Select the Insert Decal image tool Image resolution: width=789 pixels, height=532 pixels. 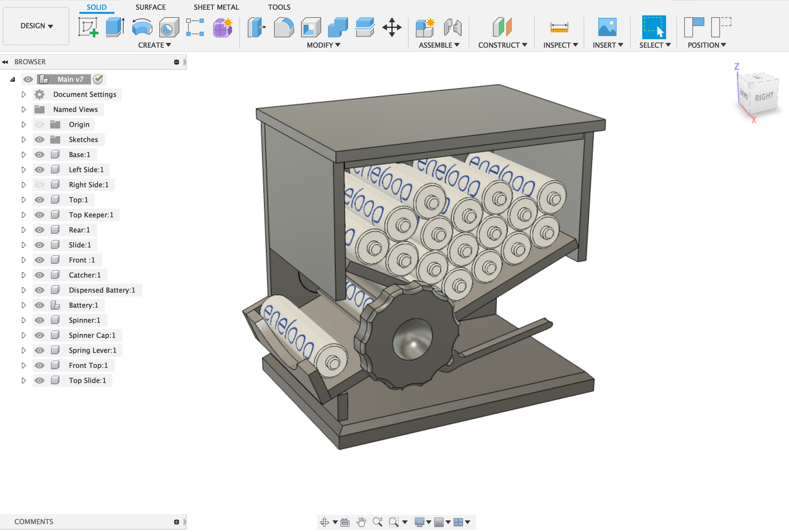[607, 27]
